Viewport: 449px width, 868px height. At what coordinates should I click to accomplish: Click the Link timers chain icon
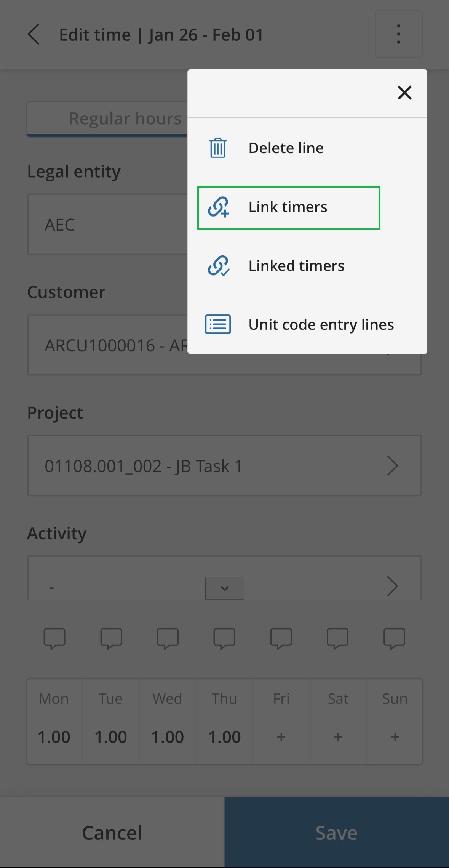[x=218, y=207]
